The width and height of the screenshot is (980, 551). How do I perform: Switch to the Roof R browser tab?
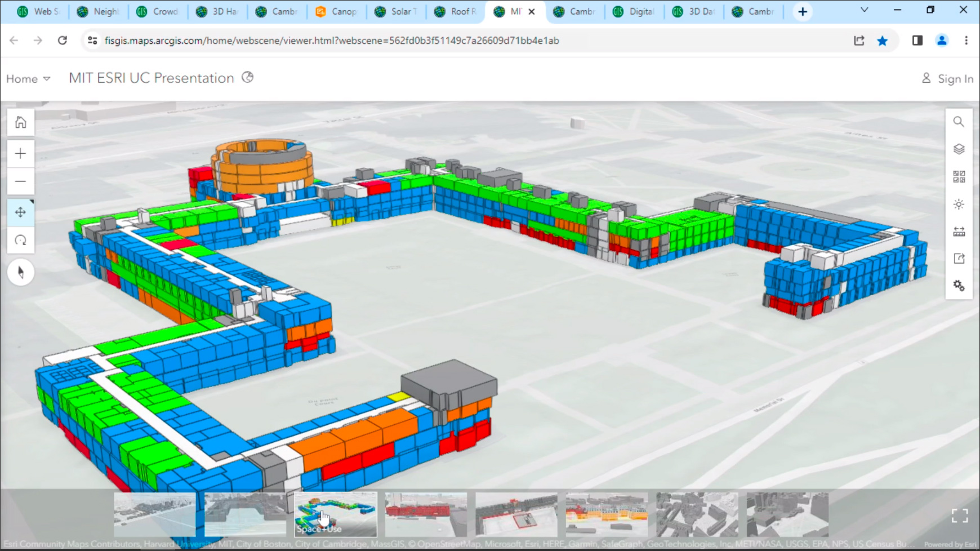click(x=456, y=11)
